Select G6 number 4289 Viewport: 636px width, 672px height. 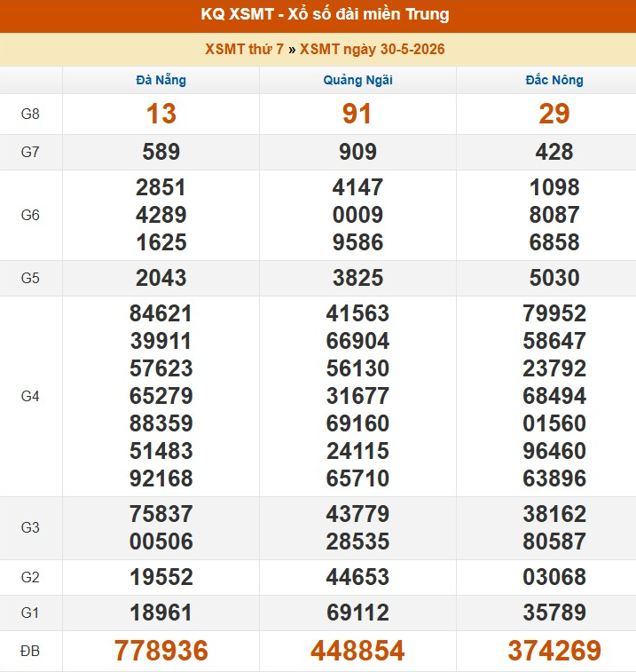click(161, 215)
